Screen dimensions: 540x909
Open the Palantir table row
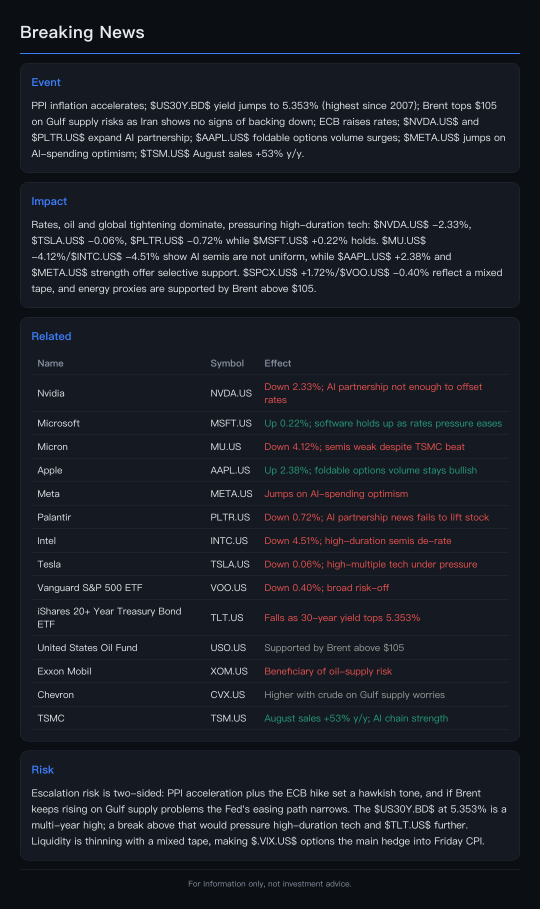(x=270, y=517)
